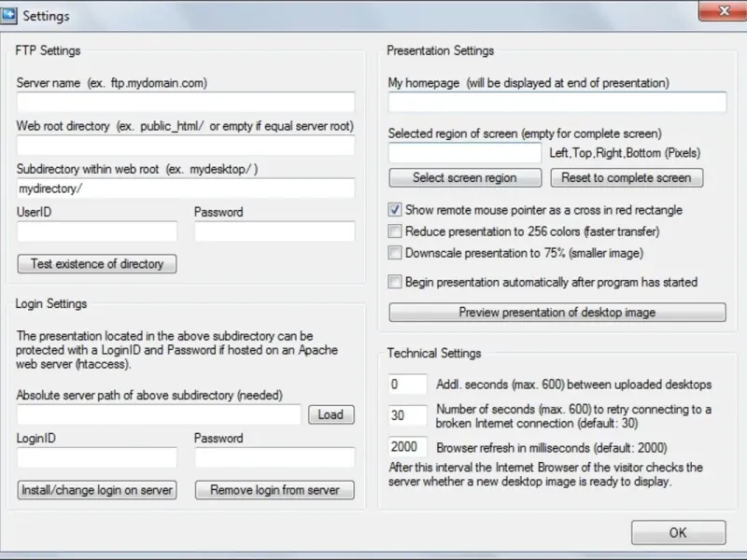Click the mydirectory/ subdirectory field

pyautogui.click(x=185, y=189)
